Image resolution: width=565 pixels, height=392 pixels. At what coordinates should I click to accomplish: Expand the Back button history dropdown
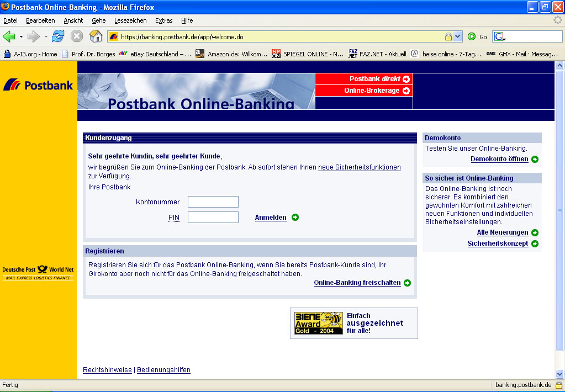point(21,37)
